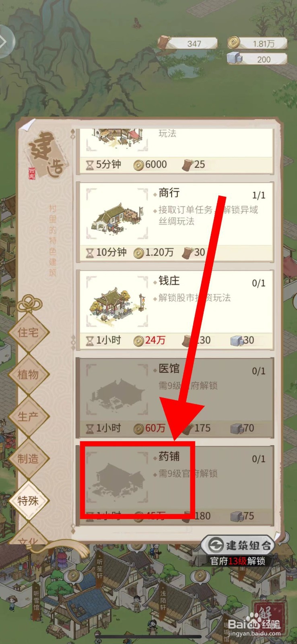Switch to the 植物 category tab

pos(28,375)
